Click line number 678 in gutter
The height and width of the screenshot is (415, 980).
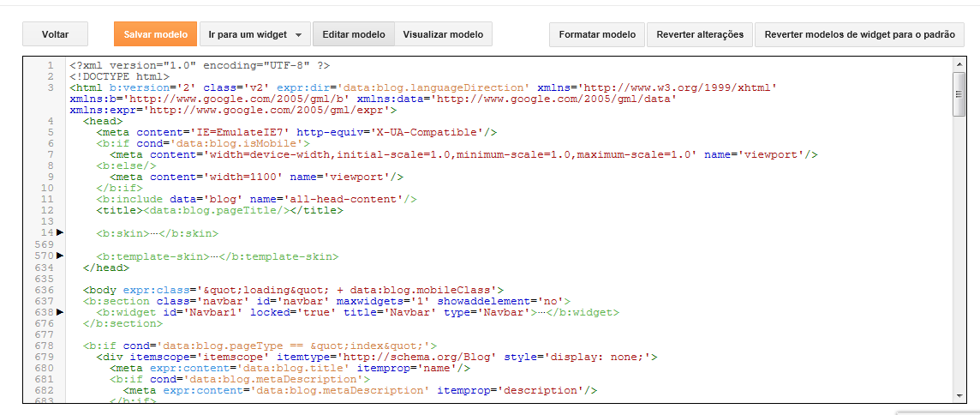(45, 346)
